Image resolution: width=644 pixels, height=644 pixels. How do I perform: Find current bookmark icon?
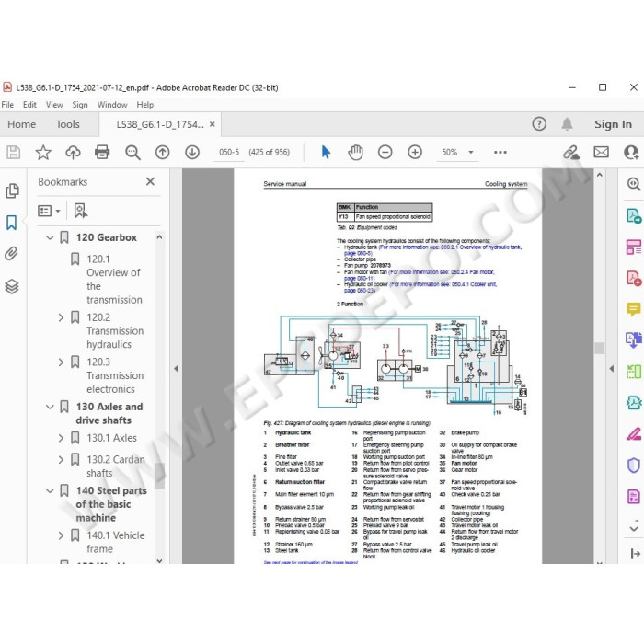point(81,211)
